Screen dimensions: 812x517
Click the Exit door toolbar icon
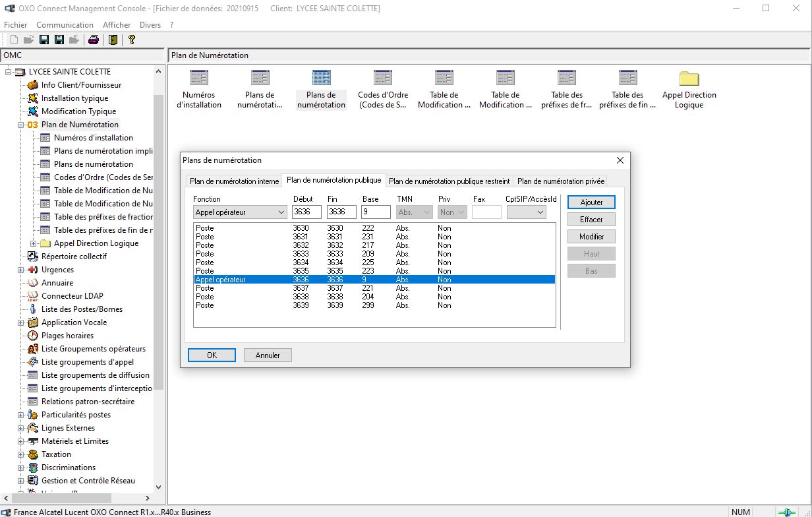click(113, 40)
